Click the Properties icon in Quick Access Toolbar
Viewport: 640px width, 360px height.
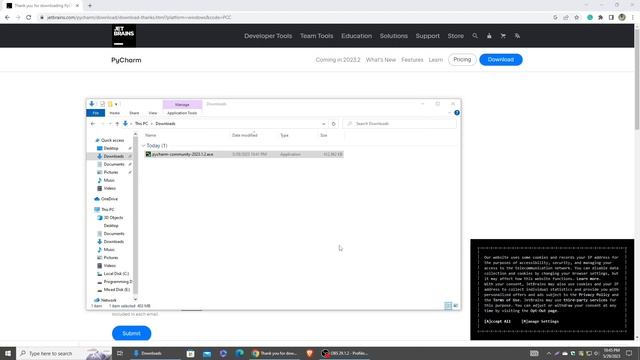pyautogui.click(x=102, y=104)
